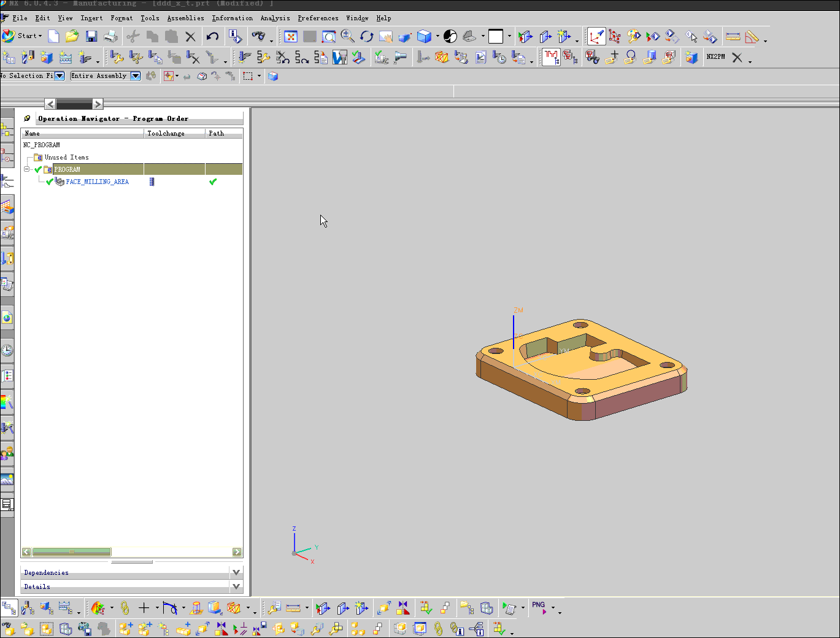Viewport: 840px width, 638px height.
Task: Open the Entire Assembly scope dropdown
Action: coord(136,76)
